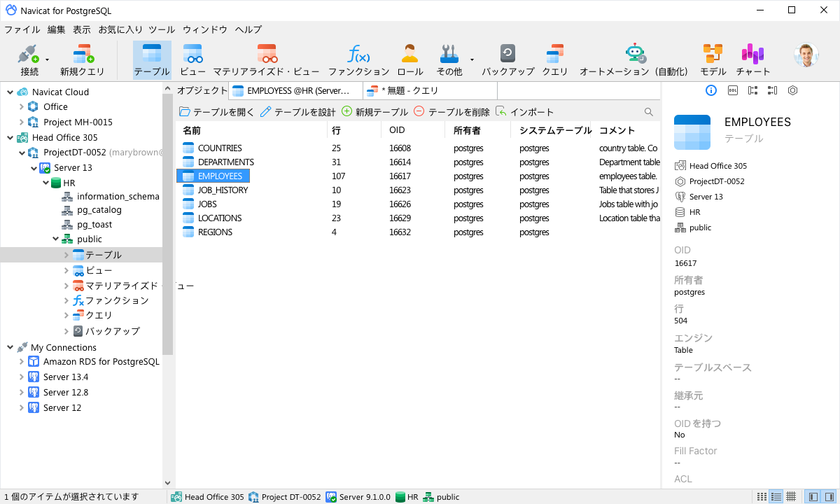Open the Connection (接続) toolbar button

pos(29,60)
